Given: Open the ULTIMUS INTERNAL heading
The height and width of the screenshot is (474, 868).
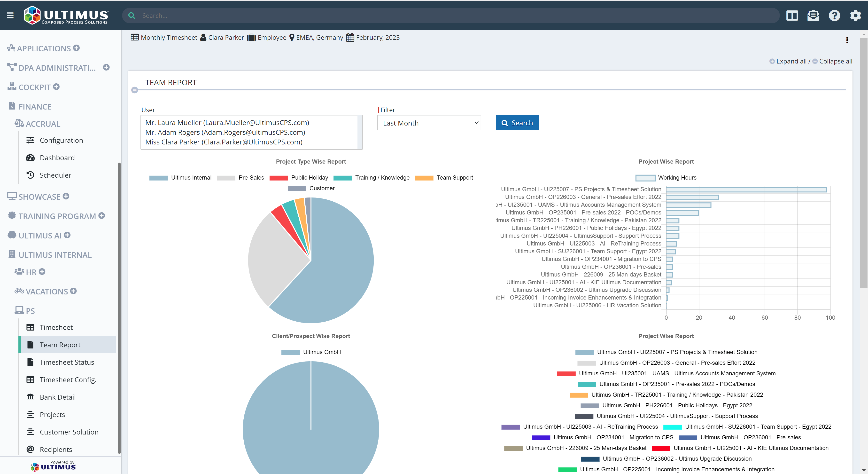Looking at the screenshot, I should [x=55, y=255].
